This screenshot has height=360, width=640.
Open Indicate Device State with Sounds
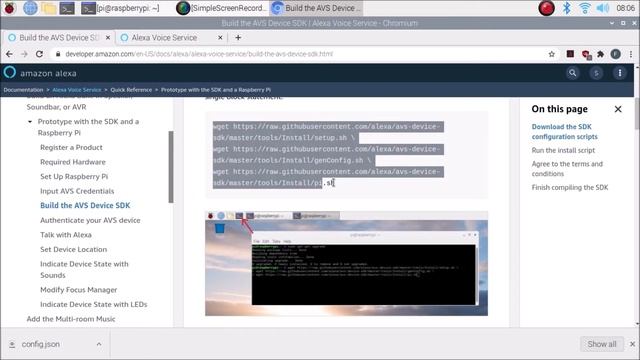coord(84,269)
